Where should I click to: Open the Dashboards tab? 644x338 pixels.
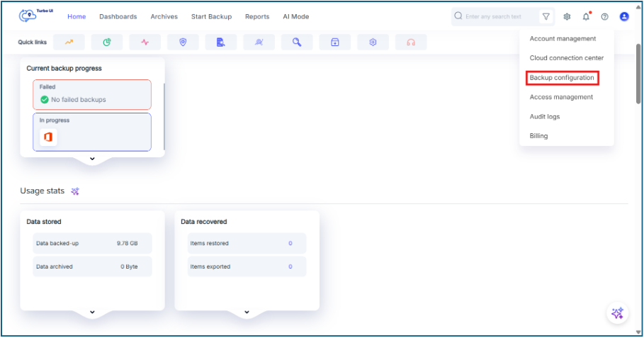(118, 16)
